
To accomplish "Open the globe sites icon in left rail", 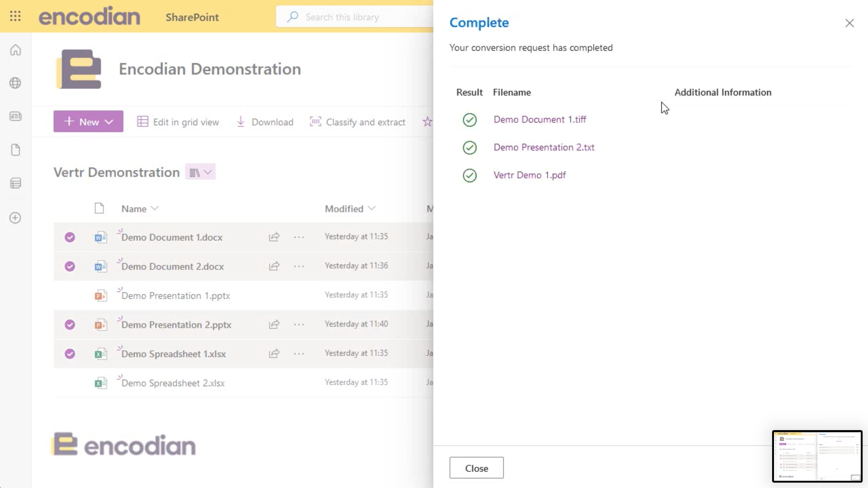I will click(x=15, y=83).
